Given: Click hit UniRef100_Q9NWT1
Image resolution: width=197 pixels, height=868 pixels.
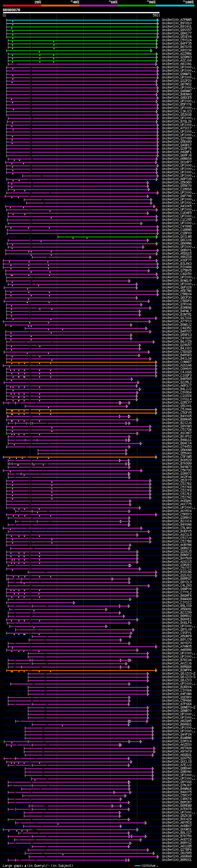Looking at the screenshot, I should [x=177, y=74].
